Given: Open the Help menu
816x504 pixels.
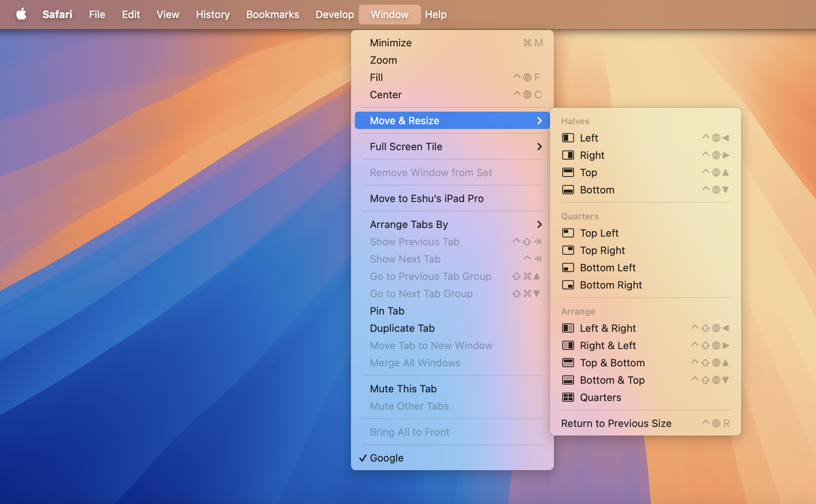Looking at the screenshot, I should [436, 15].
